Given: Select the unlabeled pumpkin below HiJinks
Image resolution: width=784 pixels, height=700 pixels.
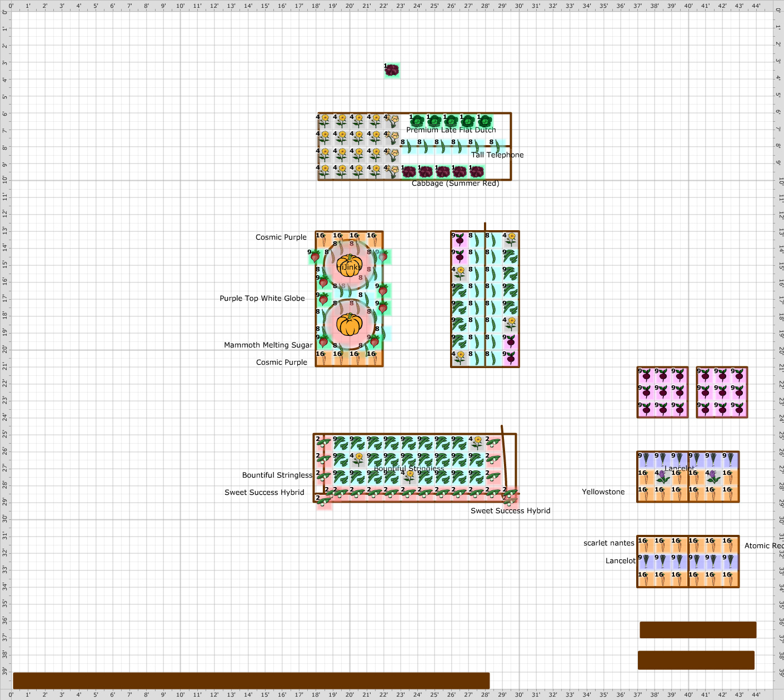Looking at the screenshot, I should tap(349, 325).
